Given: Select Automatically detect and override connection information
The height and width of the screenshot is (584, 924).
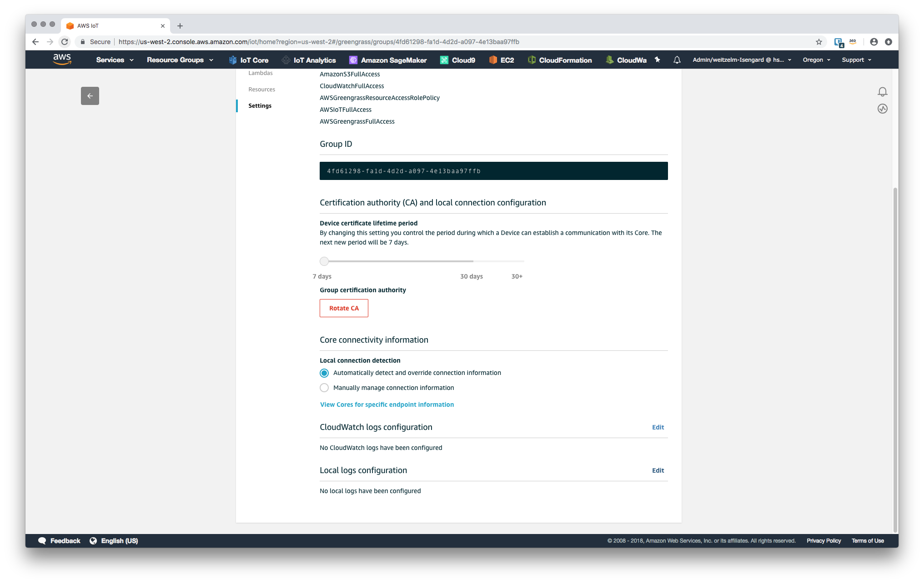Looking at the screenshot, I should click(x=324, y=373).
